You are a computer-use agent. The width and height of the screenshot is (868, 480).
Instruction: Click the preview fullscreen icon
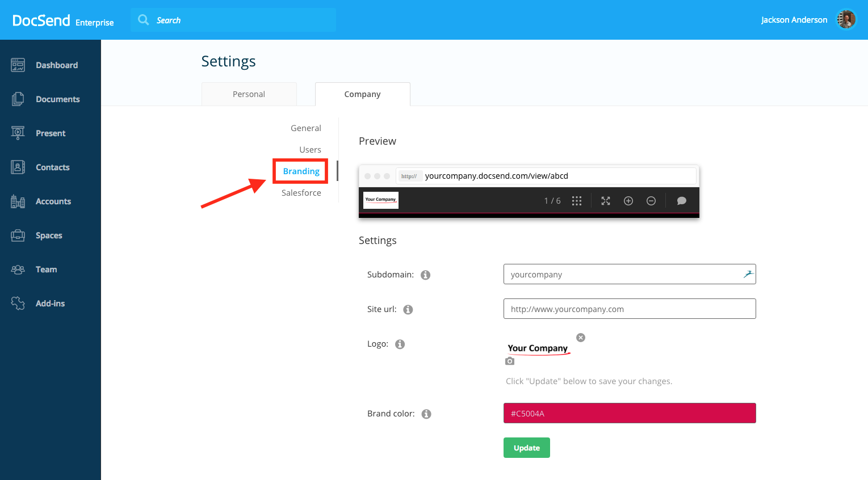point(606,201)
